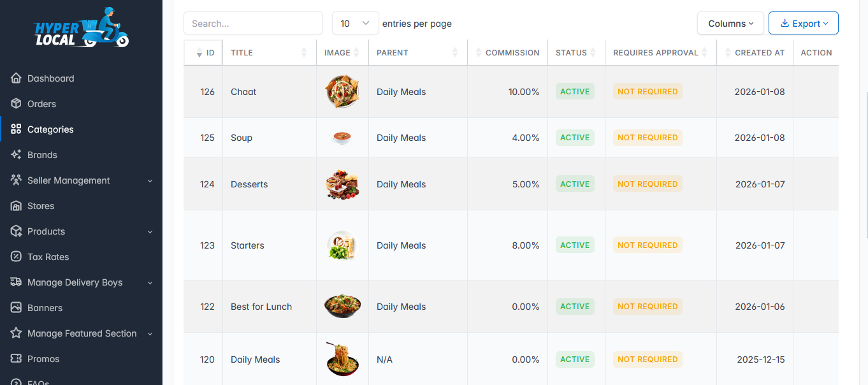Click the Banners image icon
This screenshot has height=385, width=868.
(17, 308)
